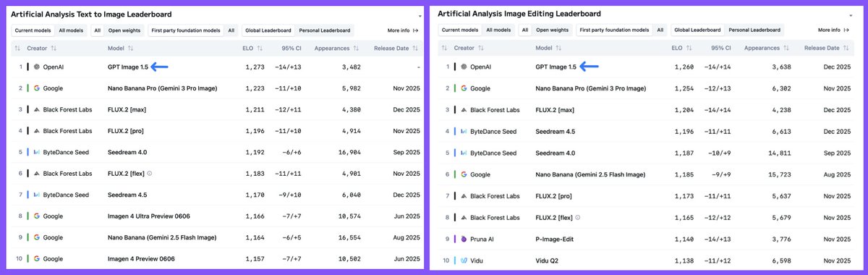Switch to Personal Leaderboard tab on right panel

point(754,30)
